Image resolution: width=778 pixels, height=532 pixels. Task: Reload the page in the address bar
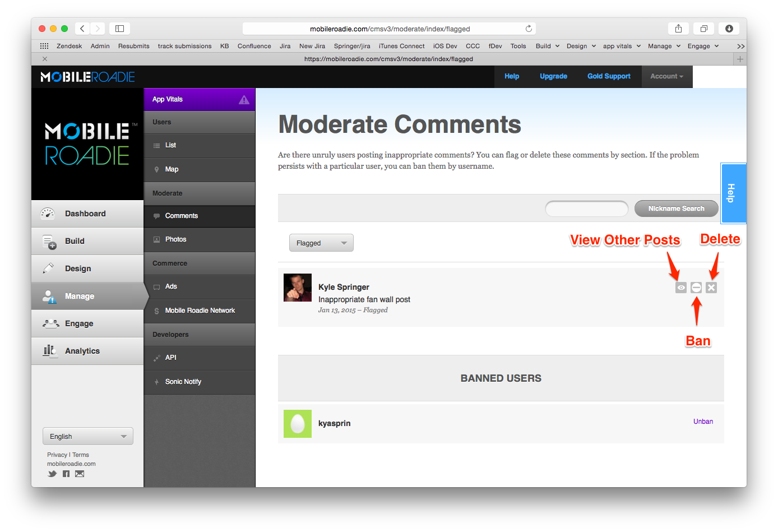pyautogui.click(x=529, y=29)
